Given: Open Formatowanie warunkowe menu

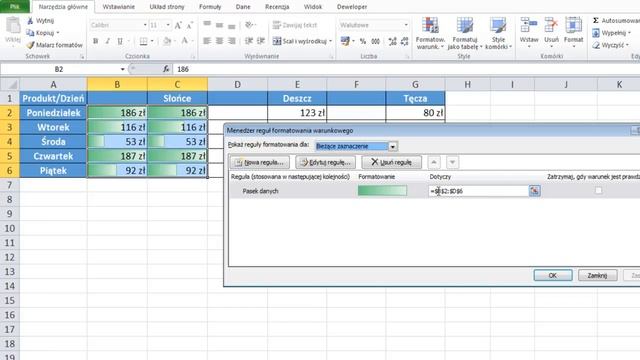Looking at the screenshot, I should click(430, 33).
